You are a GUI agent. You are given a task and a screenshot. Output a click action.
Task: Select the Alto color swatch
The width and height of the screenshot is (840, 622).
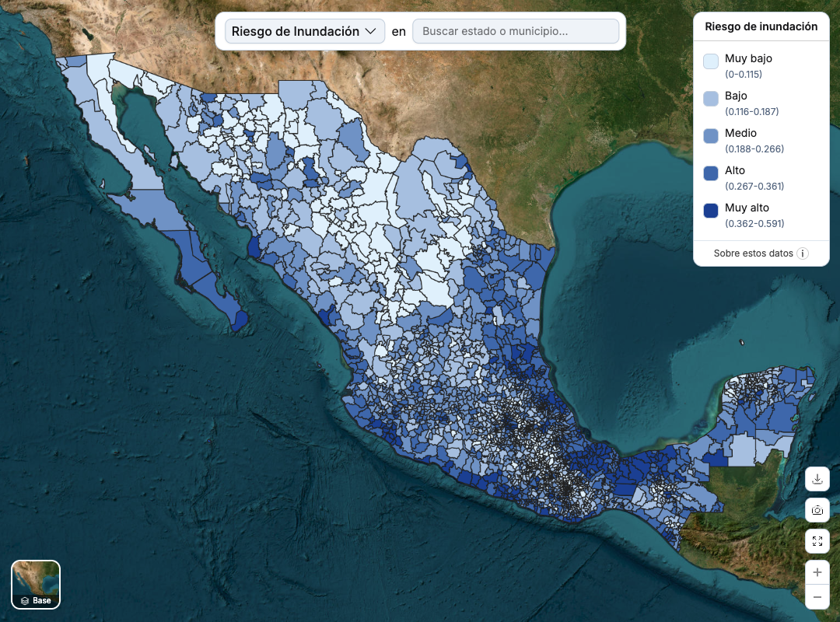click(710, 173)
